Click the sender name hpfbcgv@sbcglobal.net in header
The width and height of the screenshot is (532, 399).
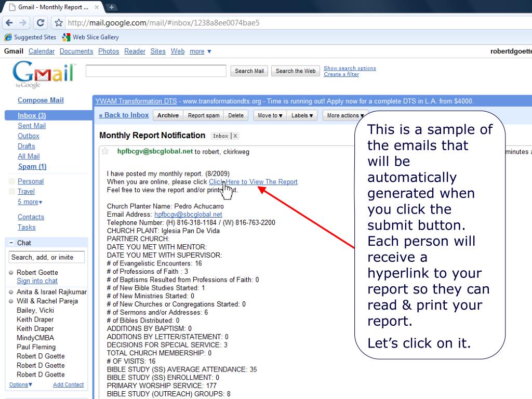tap(155, 151)
